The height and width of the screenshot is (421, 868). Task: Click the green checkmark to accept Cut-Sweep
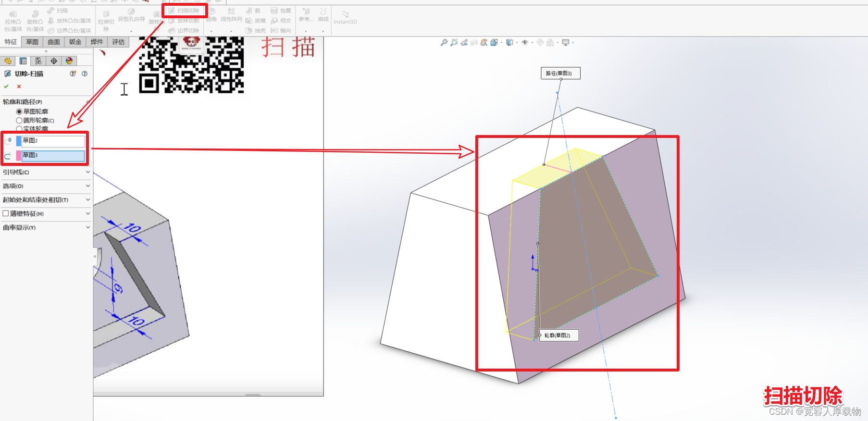click(6, 87)
